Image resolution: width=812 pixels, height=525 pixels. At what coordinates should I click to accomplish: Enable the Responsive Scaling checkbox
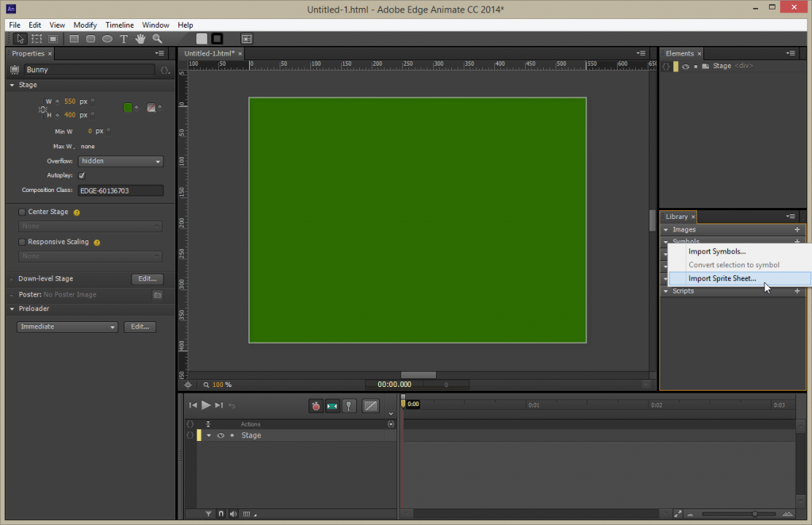(x=21, y=243)
